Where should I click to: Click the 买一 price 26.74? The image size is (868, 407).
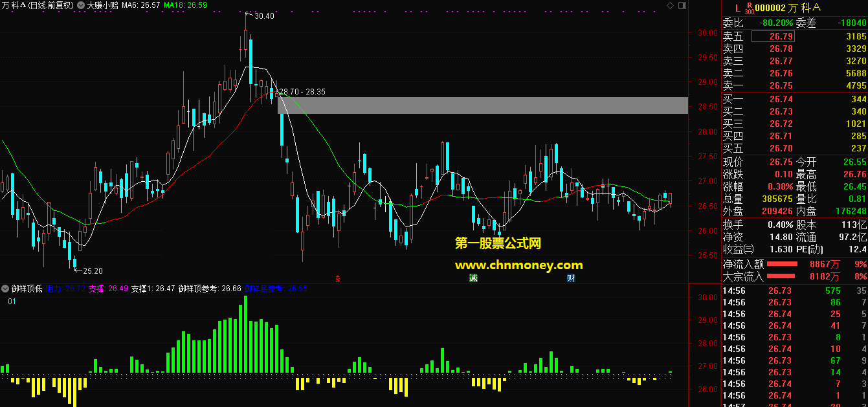781,99
